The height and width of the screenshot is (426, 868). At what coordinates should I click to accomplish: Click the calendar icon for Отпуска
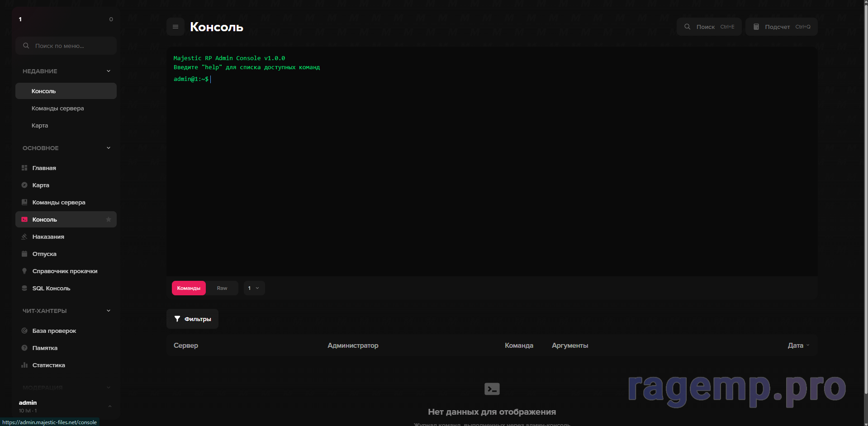point(24,254)
